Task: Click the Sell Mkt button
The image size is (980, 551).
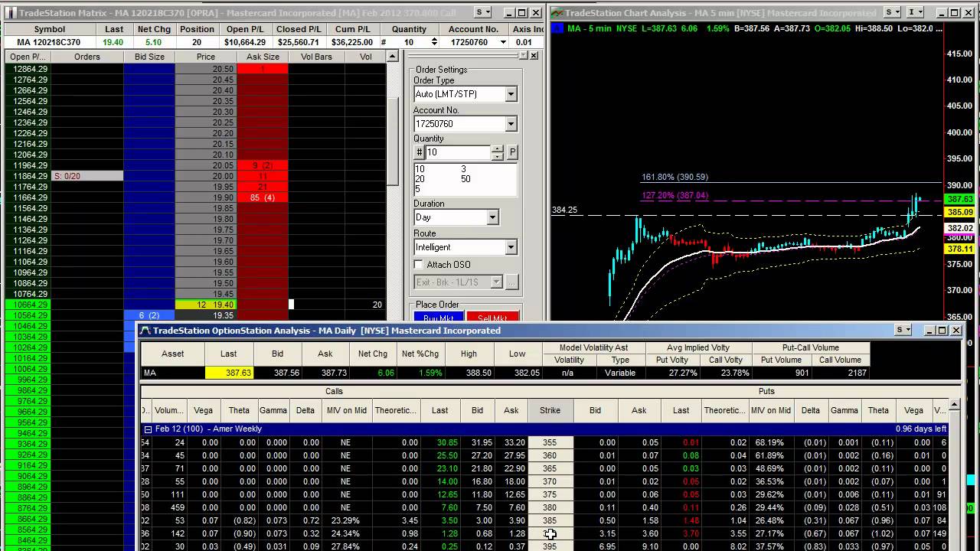Action: pyautogui.click(x=492, y=317)
